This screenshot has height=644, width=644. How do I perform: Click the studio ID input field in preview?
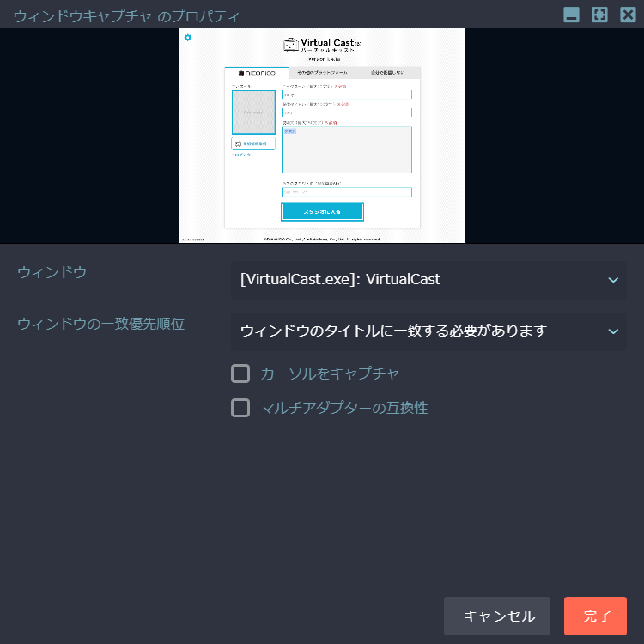347,191
